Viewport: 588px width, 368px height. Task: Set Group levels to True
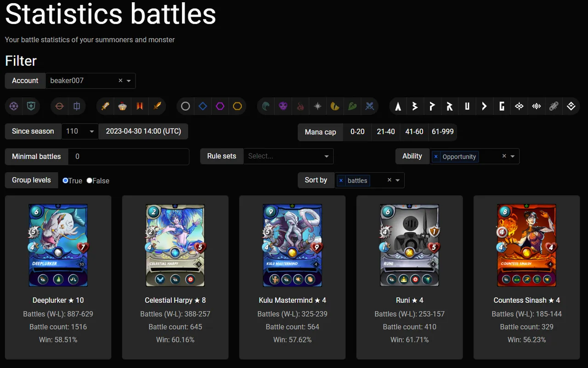tap(65, 181)
